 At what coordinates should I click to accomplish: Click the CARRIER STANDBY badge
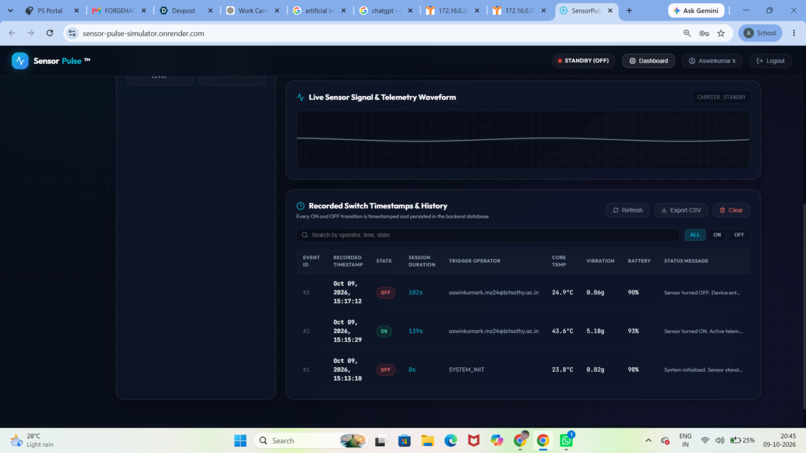721,97
